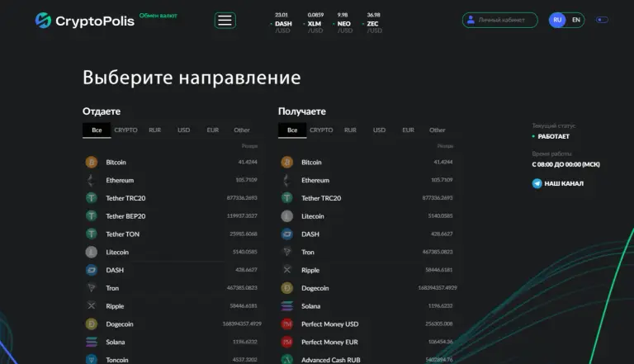Select RUR tab under Получаете

pyautogui.click(x=351, y=130)
